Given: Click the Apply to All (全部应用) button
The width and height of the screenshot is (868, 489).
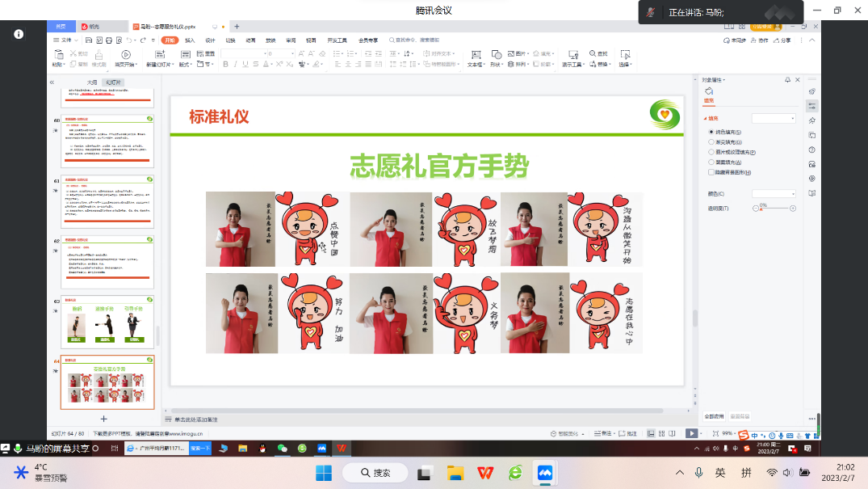Looking at the screenshot, I should coord(715,416).
